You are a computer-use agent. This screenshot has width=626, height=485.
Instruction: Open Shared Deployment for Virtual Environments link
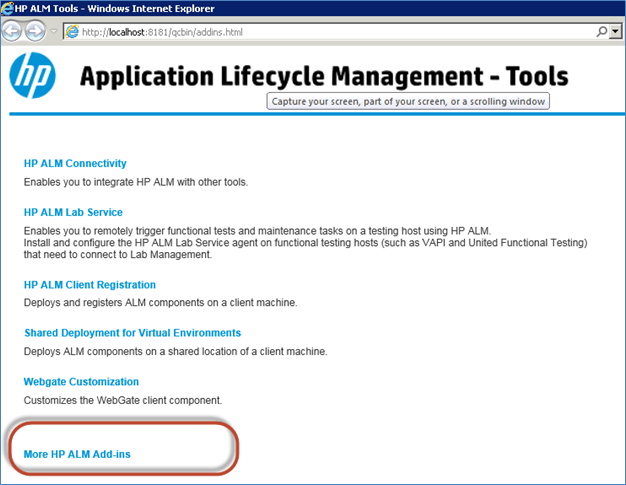(132, 332)
